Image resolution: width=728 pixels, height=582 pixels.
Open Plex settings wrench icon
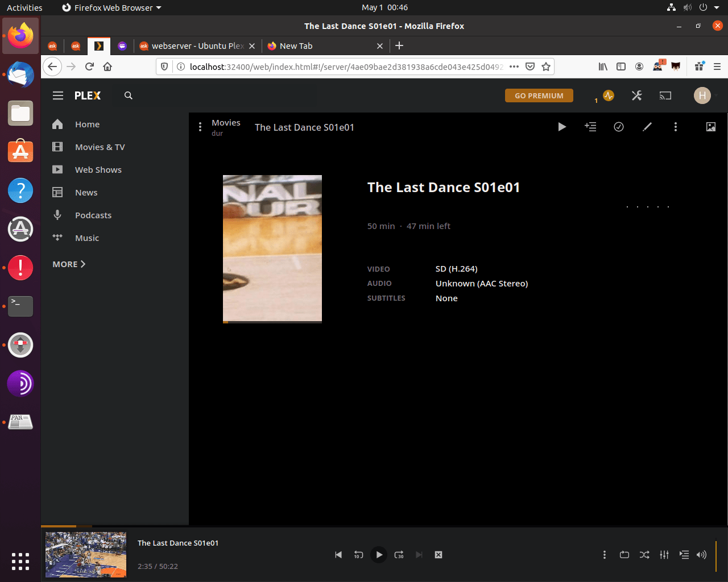(636, 95)
